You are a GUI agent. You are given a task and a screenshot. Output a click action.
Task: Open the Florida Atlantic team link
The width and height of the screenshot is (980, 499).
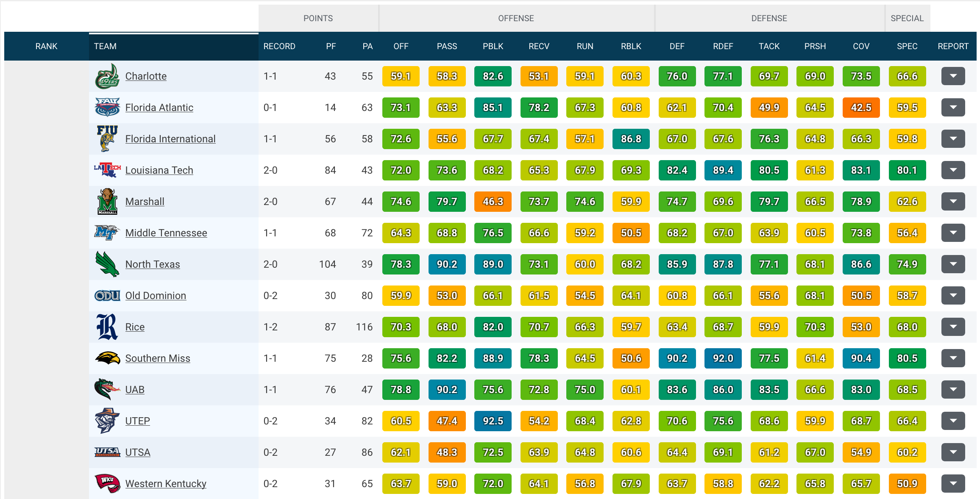point(159,108)
